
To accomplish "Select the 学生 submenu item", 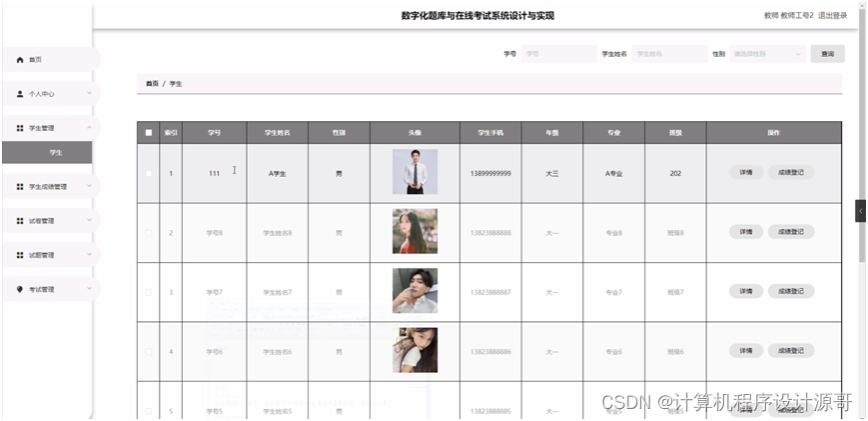I will click(47, 152).
